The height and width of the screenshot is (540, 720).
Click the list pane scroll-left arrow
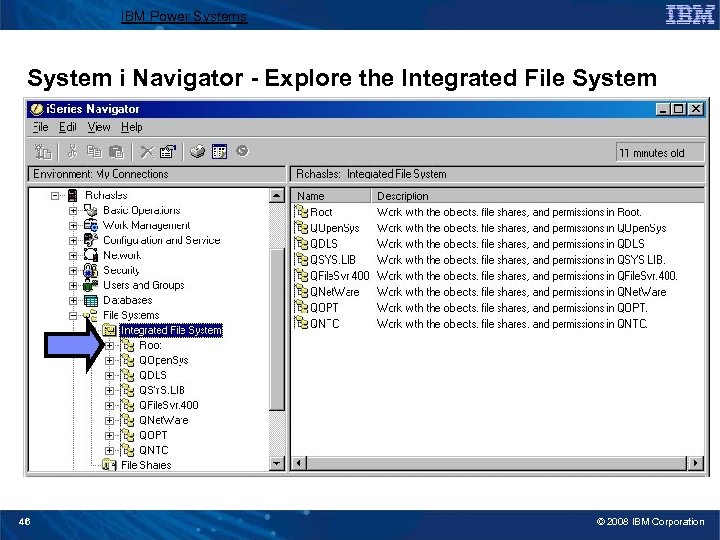299,463
